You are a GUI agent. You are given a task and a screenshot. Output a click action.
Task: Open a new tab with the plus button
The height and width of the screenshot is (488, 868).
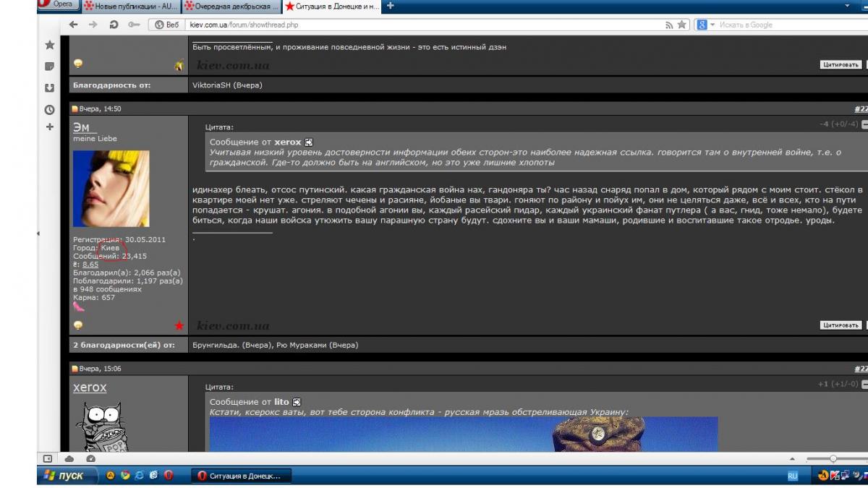coord(391,6)
